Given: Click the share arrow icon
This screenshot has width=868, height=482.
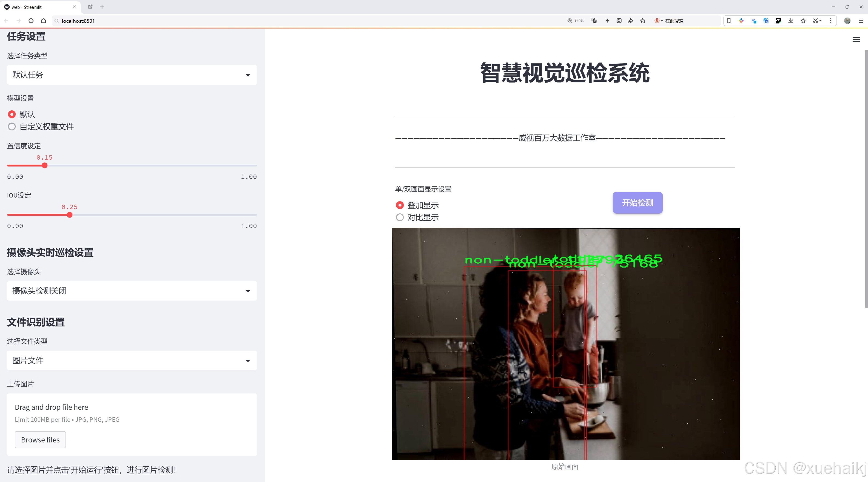Looking at the screenshot, I should tap(631, 21).
